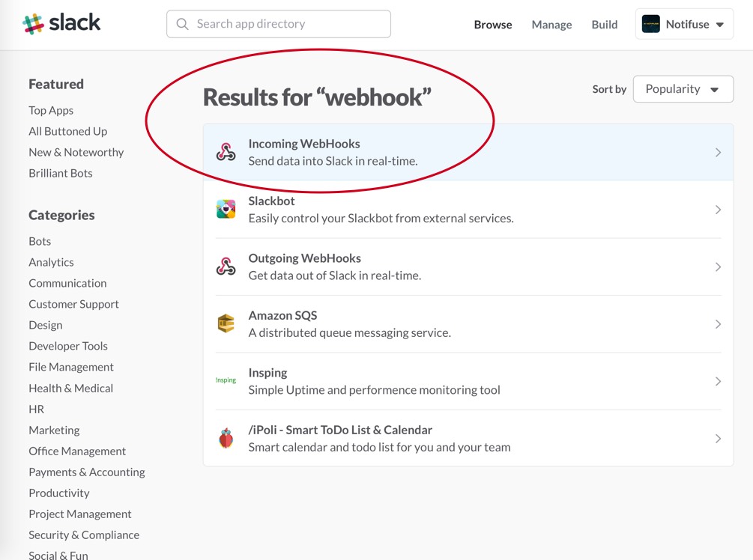The height and width of the screenshot is (560, 753).
Task: Open the Analytics category
Action: 51,263
